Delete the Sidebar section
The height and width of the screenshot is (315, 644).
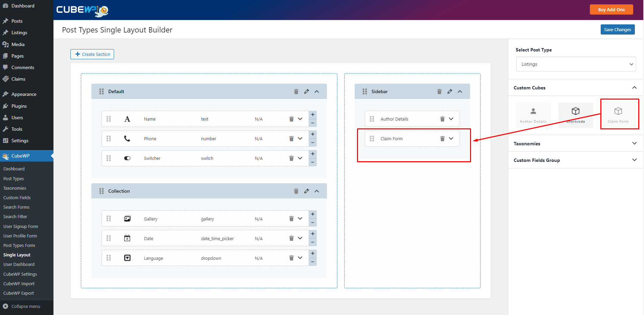coord(439,91)
